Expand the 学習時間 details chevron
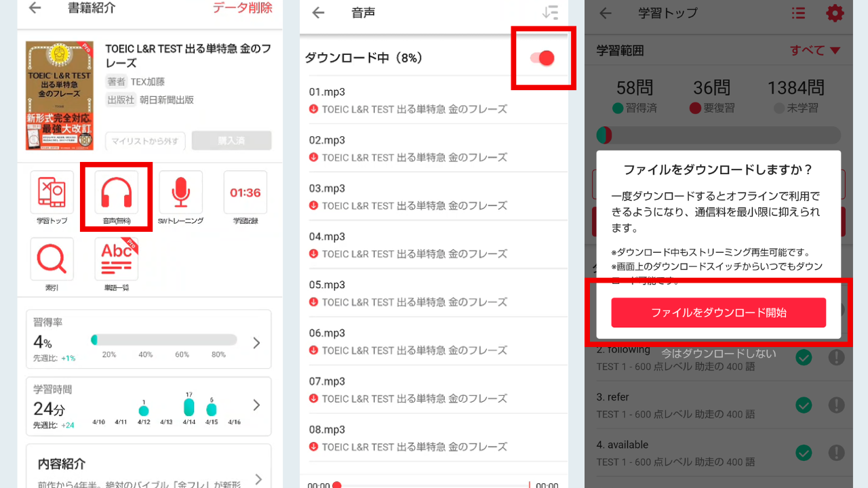 point(256,405)
